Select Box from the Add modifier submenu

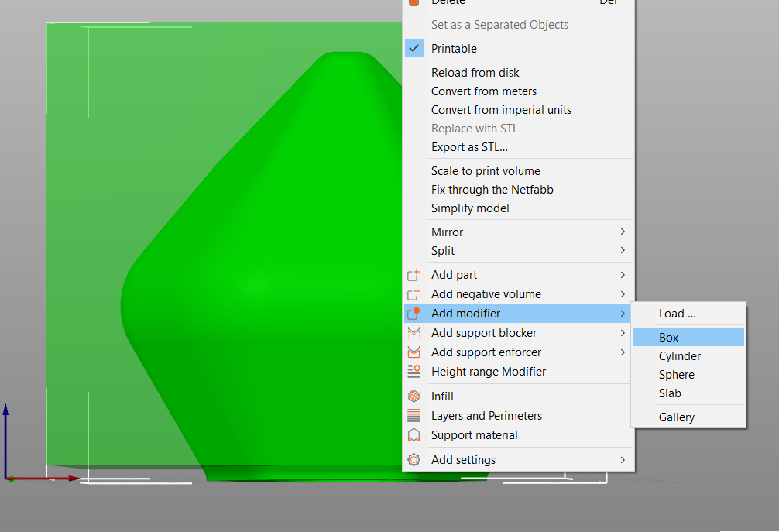click(688, 337)
